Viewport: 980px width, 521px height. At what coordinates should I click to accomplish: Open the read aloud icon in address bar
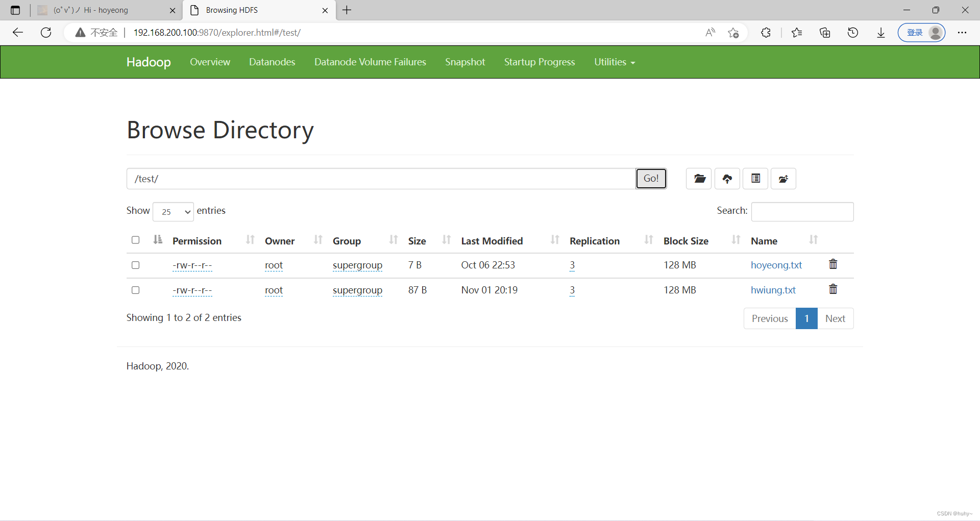pos(710,33)
